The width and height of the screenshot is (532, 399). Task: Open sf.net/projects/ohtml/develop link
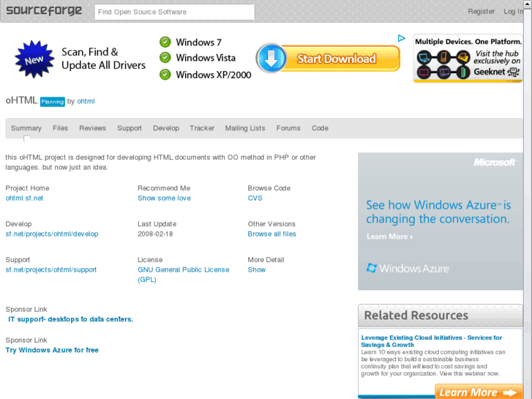(x=52, y=234)
